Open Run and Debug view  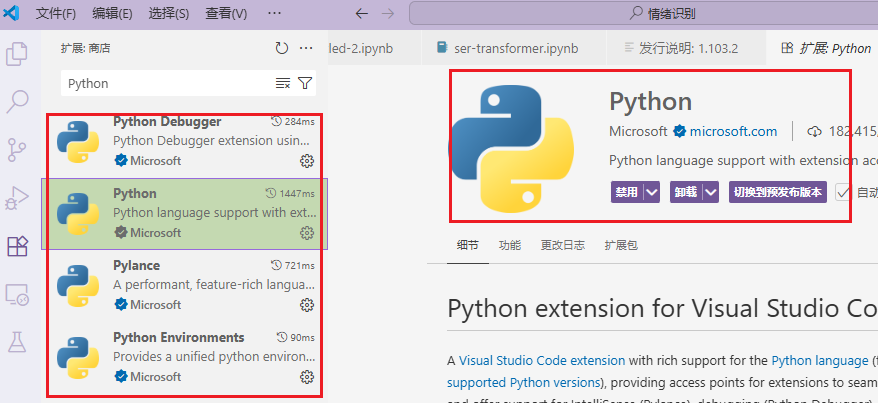(17, 198)
